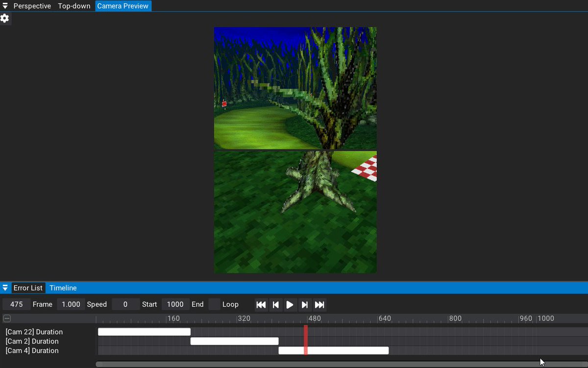Toggle the Loop checkbox

214,304
